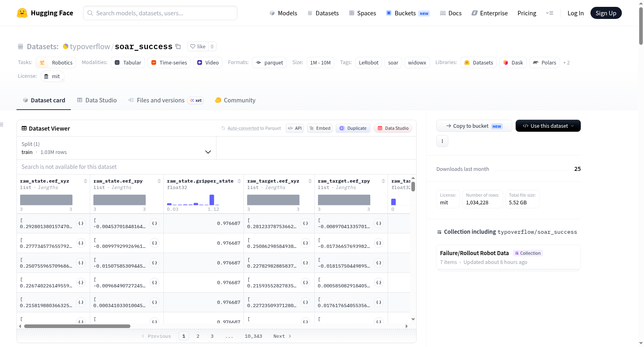Open the Files and versions tab
The height and width of the screenshot is (347, 644).
click(166, 100)
